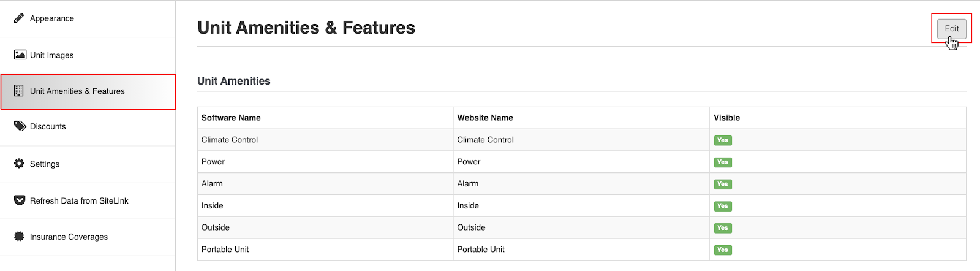980x271 pixels.
Task: Click the Website Name column header
Action: [x=485, y=118]
